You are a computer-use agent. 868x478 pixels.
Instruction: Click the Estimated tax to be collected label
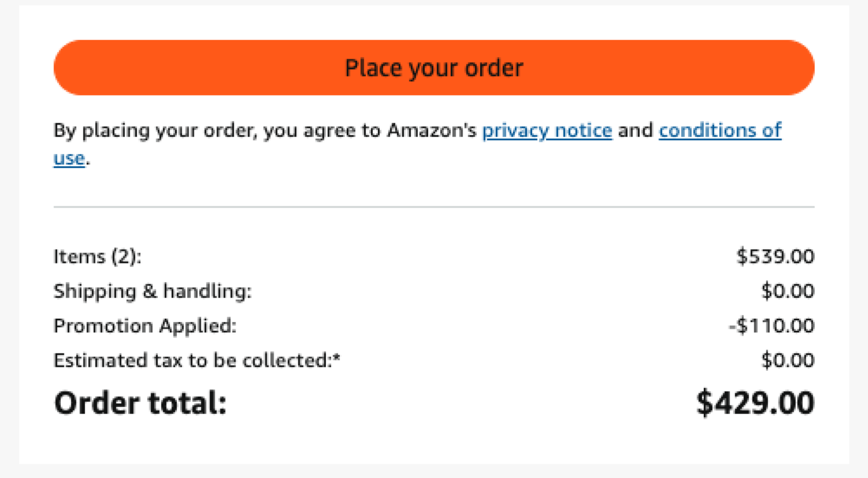193,361
